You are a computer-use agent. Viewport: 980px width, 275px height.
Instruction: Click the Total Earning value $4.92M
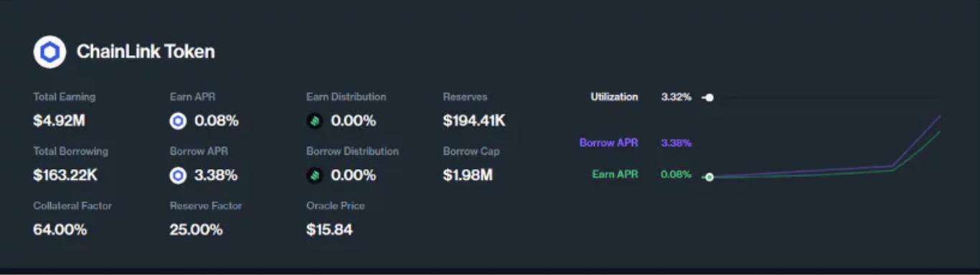tap(59, 121)
